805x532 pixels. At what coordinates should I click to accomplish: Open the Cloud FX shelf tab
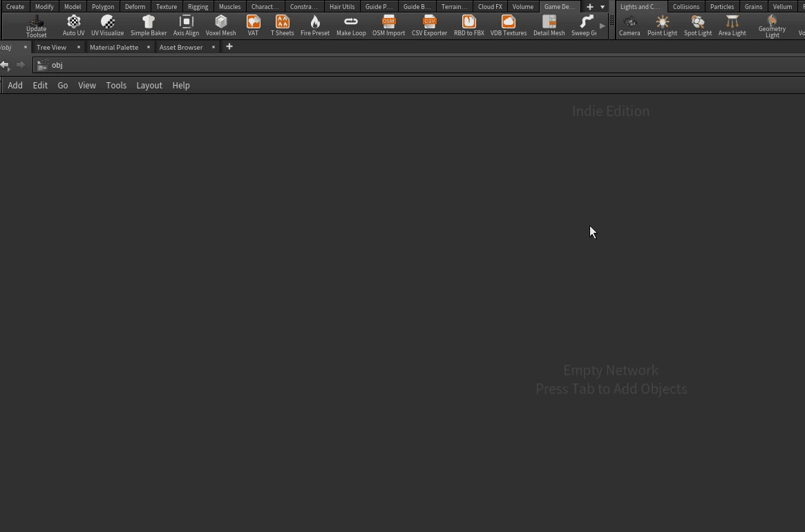tap(490, 7)
